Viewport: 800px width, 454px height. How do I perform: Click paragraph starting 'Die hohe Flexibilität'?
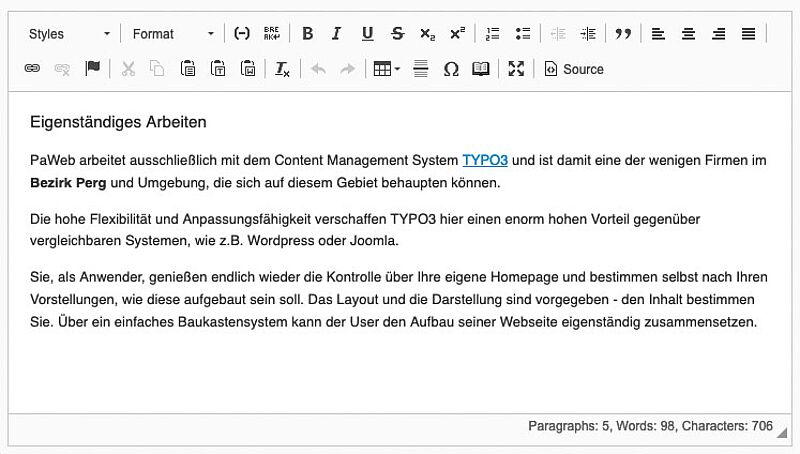point(365,230)
